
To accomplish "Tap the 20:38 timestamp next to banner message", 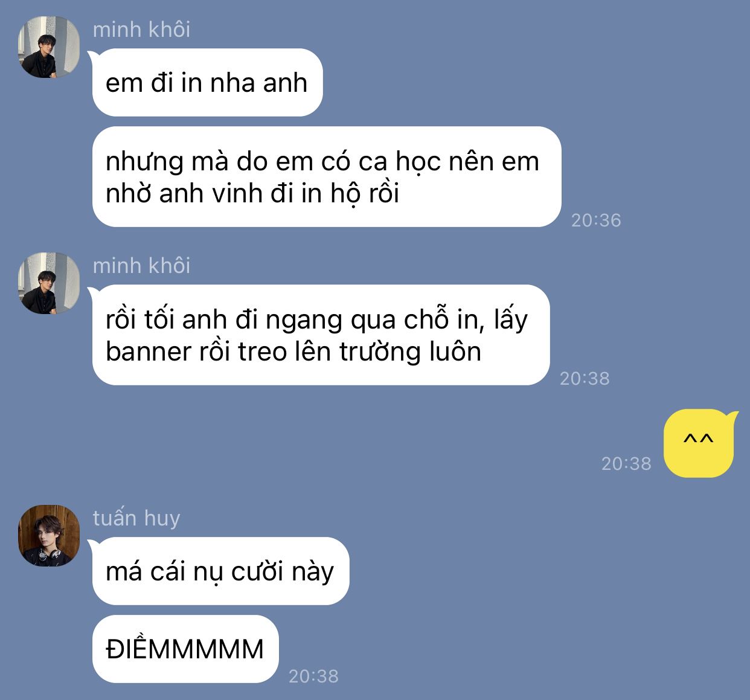I will point(585,378).
